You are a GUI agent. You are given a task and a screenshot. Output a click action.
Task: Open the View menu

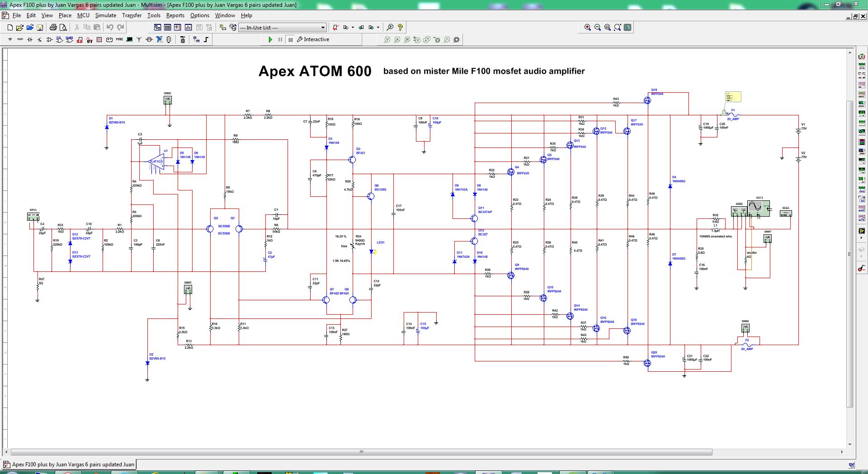coord(47,15)
